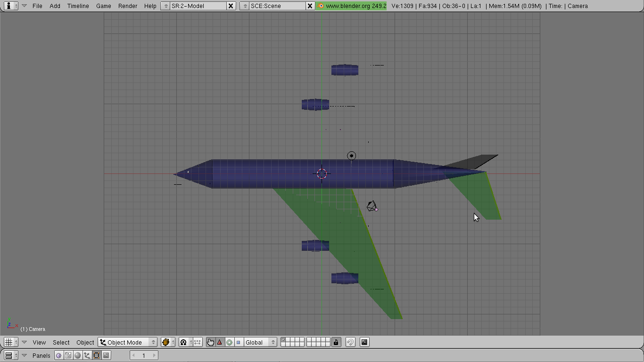Click the render this window icon
The height and width of the screenshot is (362, 644).
point(364,342)
